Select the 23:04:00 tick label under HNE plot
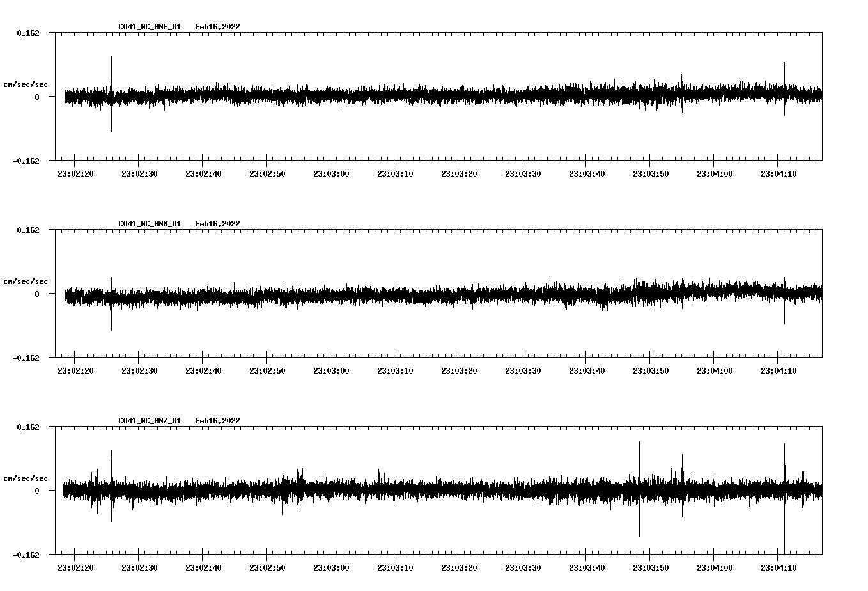 pos(715,174)
